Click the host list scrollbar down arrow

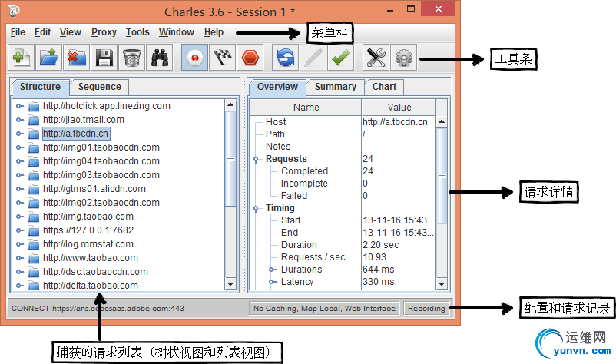point(230,283)
